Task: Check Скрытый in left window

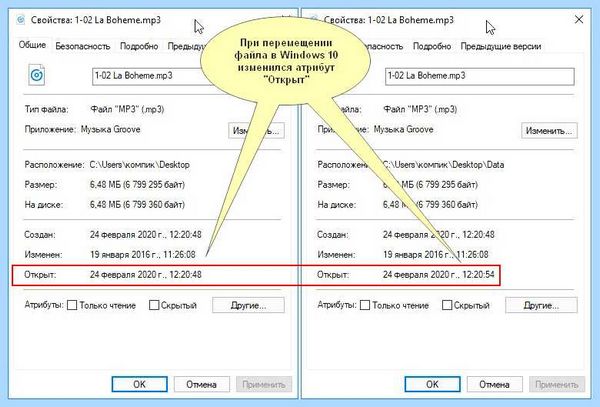Action: tap(154, 305)
